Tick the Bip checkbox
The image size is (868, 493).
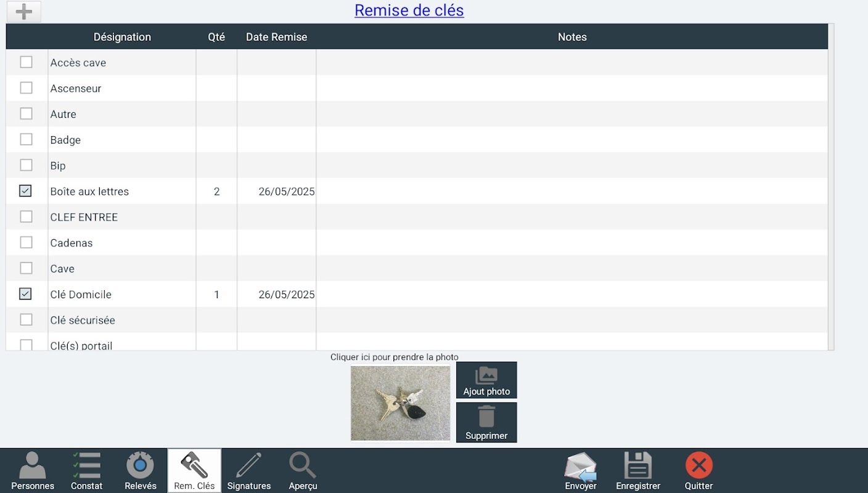pos(26,165)
